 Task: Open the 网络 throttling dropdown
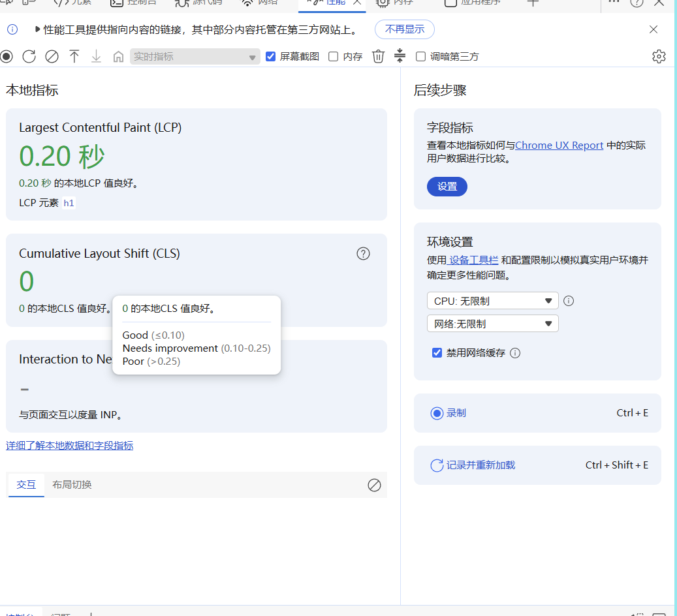click(492, 324)
